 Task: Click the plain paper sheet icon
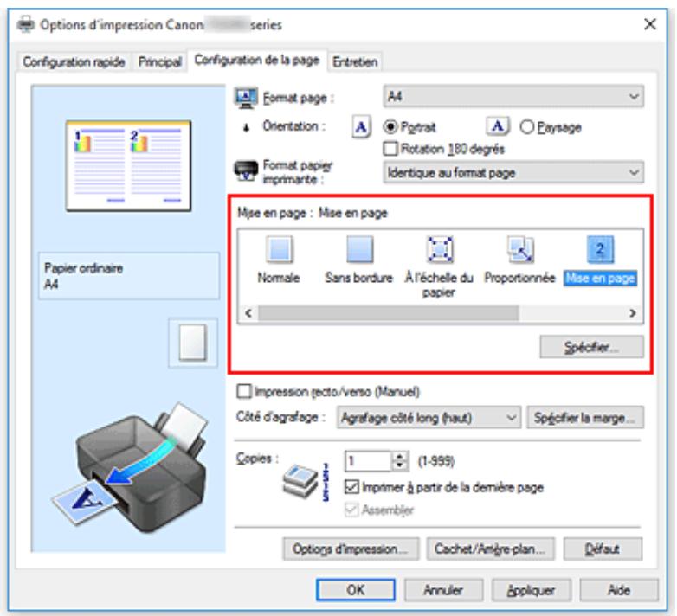[x=192, y=343]
